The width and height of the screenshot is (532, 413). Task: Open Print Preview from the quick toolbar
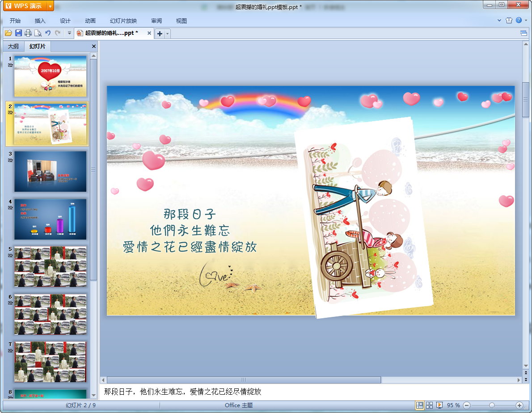click(38, 33)
